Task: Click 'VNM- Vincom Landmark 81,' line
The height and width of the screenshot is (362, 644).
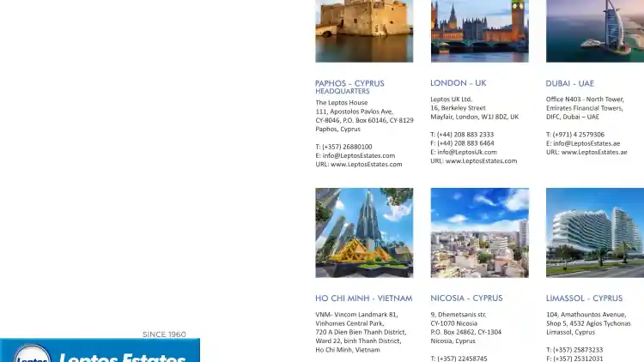Action: pyautogui.click(x=356, y=314)
